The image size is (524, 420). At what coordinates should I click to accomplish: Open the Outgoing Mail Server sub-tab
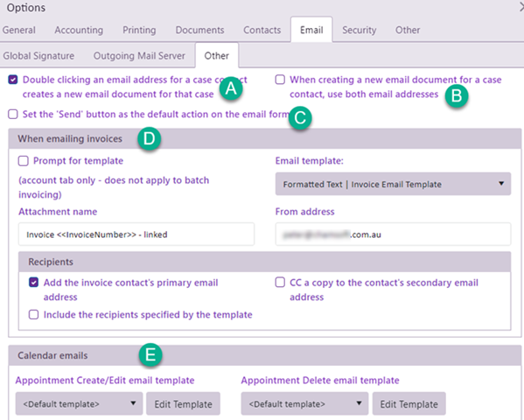[x=139, y=56]
